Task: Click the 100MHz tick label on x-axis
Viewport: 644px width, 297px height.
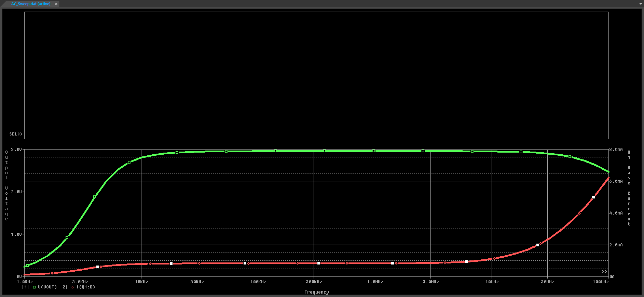Action: pyautogui.click(x=600, y=282)
